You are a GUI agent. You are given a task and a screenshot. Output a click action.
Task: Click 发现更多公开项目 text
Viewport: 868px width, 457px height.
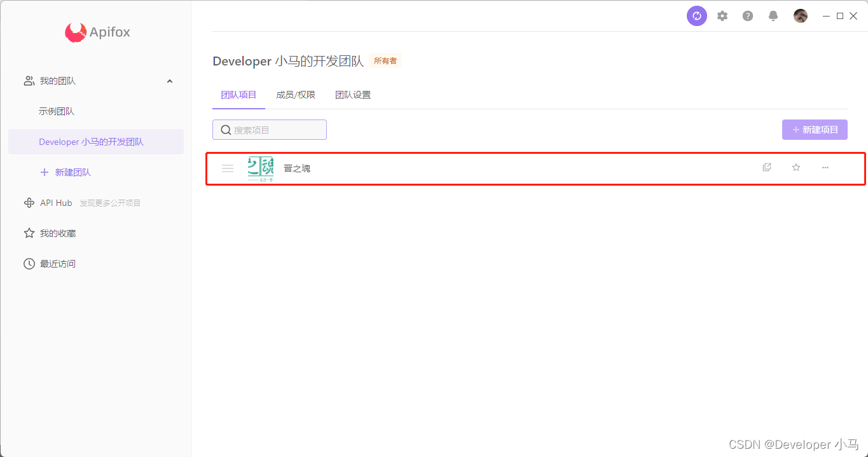(110, 203)
